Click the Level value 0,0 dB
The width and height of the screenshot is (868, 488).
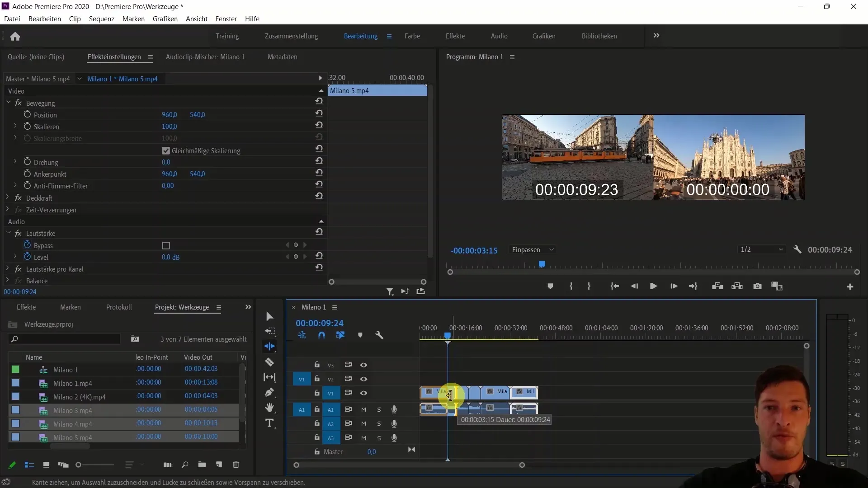[170, 257]
